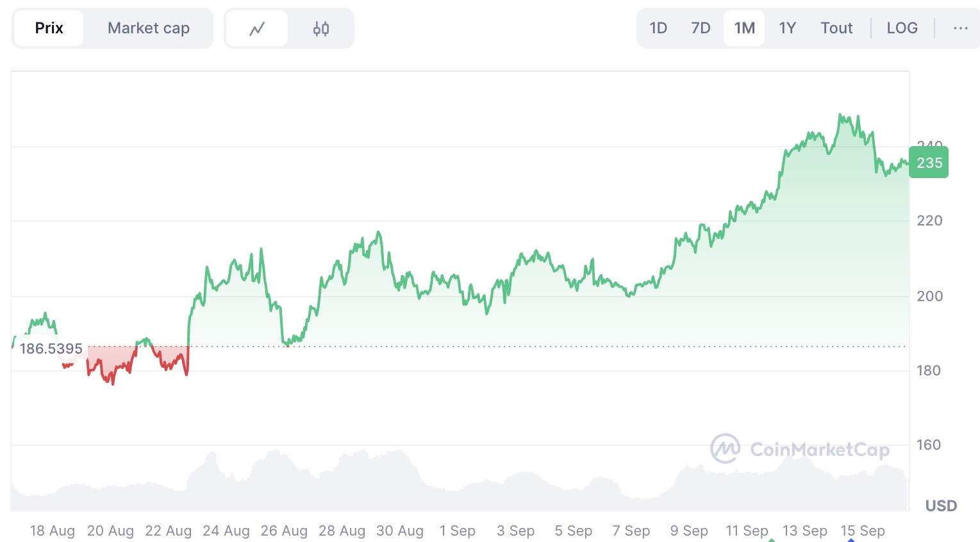The height and width of the screenshot is (542, 980).
Task: Click the 220 price axis label
Action: pyautogui.click(x=929, y=221)
